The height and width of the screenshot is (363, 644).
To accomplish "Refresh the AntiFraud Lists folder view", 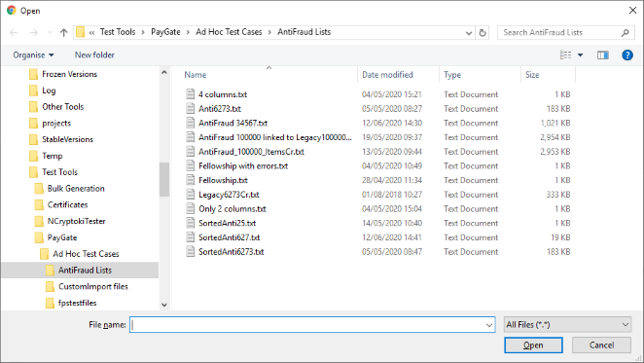I will coord(483,32).
